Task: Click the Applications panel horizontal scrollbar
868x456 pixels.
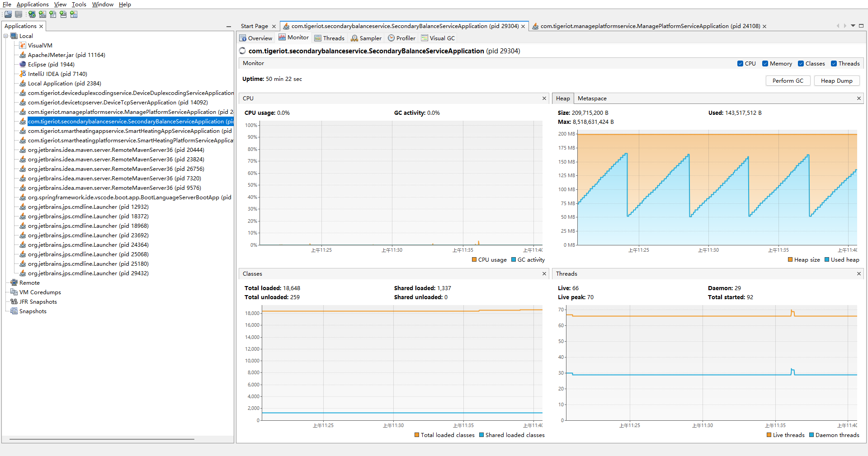Action: click(102, 439)
